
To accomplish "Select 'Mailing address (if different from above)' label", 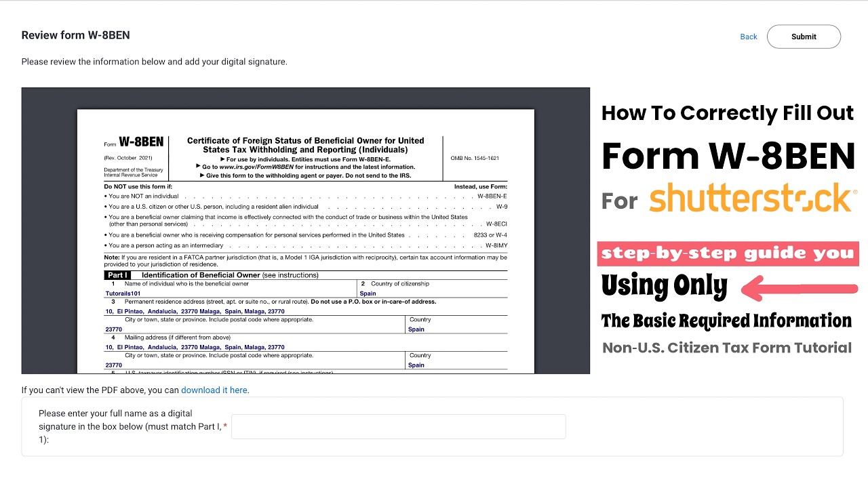I will [178, 338].
